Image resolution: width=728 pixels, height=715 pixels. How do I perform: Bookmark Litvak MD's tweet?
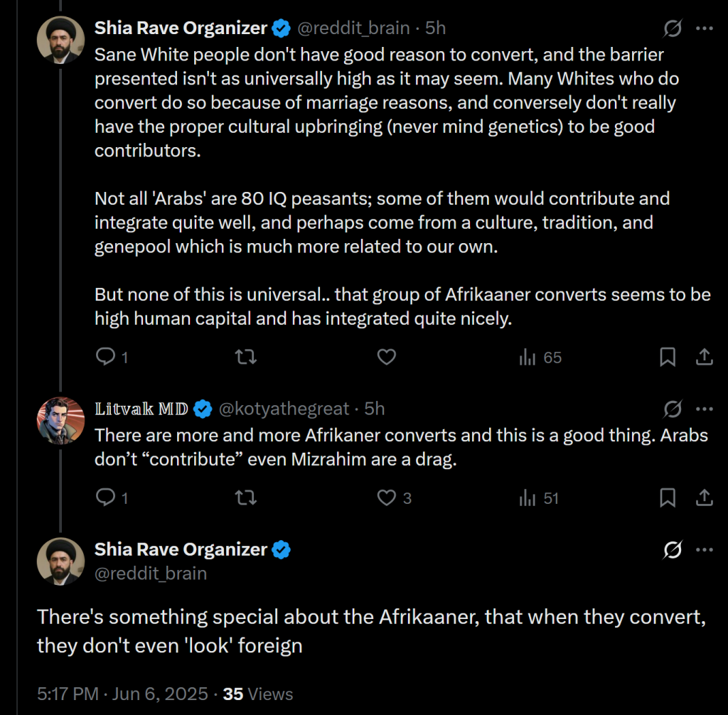668,498
